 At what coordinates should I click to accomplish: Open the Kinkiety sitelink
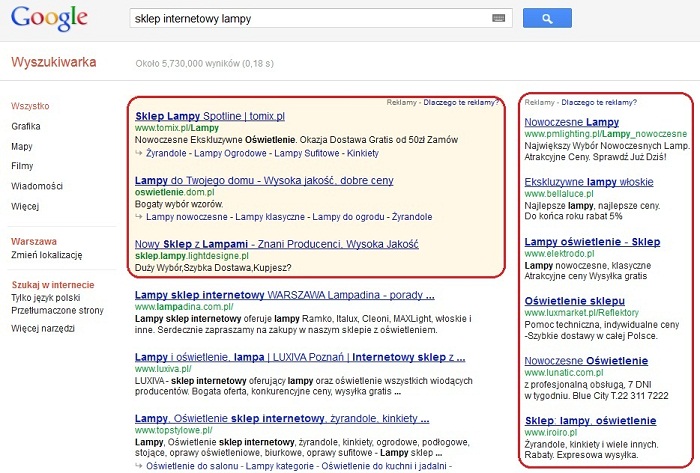tap(362, 154)
